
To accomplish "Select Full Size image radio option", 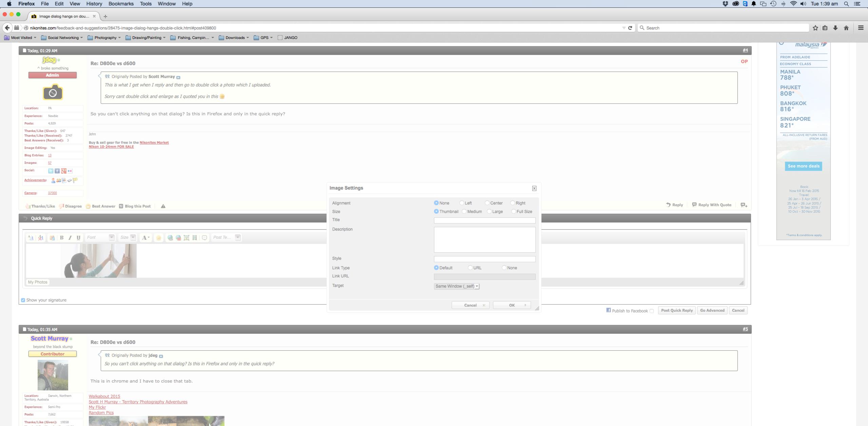I will click(514, 211).
